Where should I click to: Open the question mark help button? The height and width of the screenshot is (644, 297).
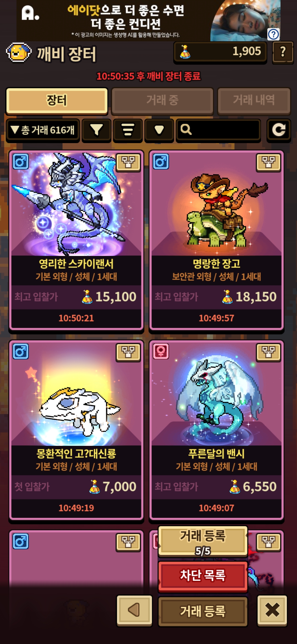(283, 52)
